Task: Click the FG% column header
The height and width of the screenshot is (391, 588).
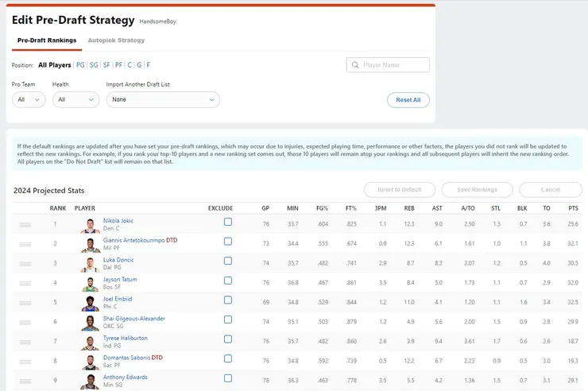Action: 322,208
